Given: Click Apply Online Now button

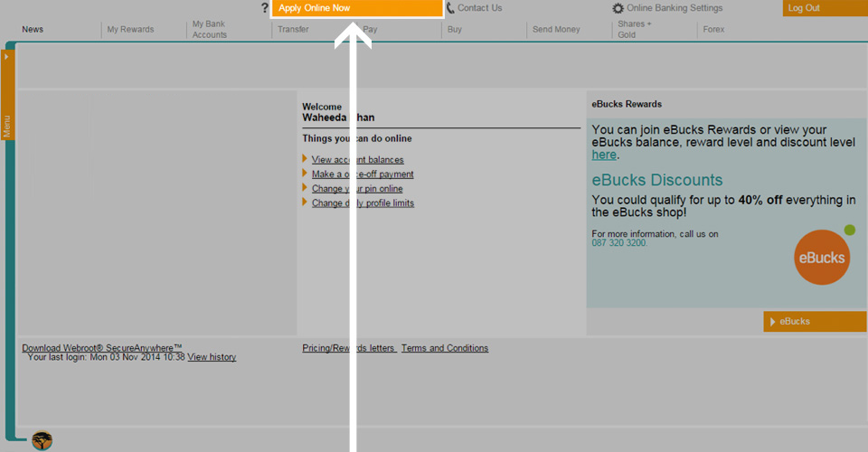Looking at the screenshot, I should [x=357, y=8].
